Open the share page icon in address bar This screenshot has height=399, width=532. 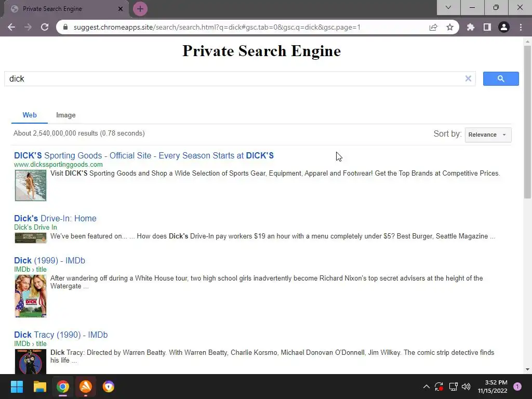coord(433,27)
